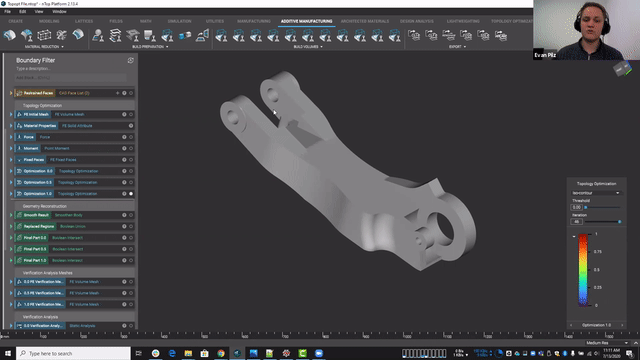Click the stacked layers slice icon in Build Preparation
The height and width of the screenshot is (360, 640).
tap(116, 35)
